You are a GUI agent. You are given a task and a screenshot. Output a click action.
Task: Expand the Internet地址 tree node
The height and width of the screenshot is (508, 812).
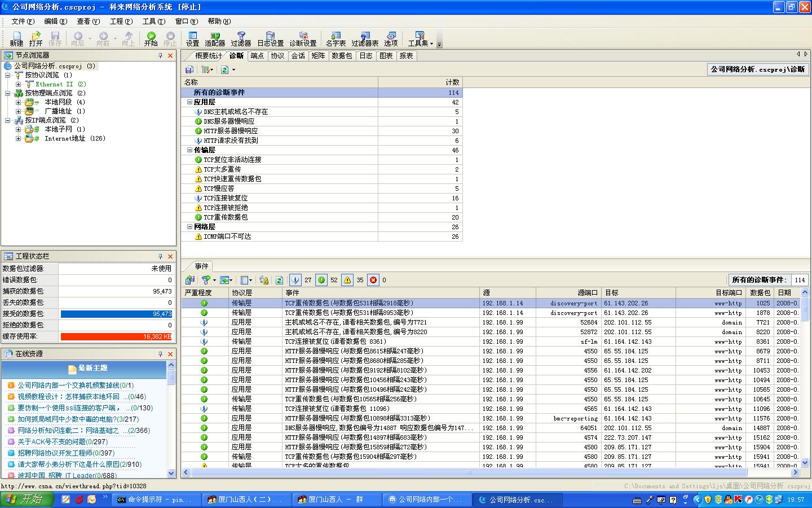pos(18,138)
